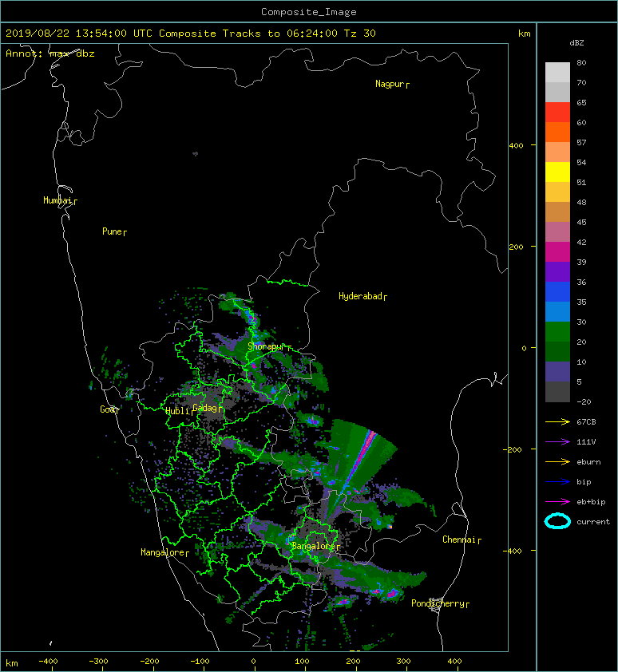Click the 42 dBZ magenta color swatch
The width and height of the screenshot is (618, 672).
click(557, 252)
